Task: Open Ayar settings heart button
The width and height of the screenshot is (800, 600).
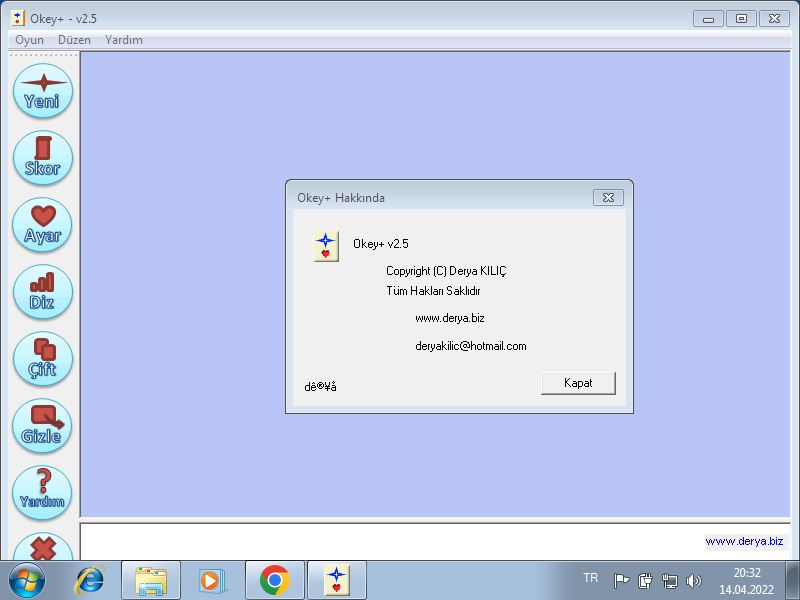Action: click(43, 224)
